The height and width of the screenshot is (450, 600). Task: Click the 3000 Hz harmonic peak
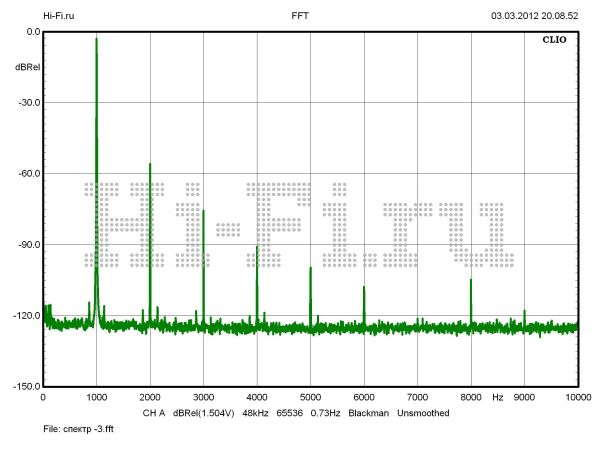tap(203, 212)
